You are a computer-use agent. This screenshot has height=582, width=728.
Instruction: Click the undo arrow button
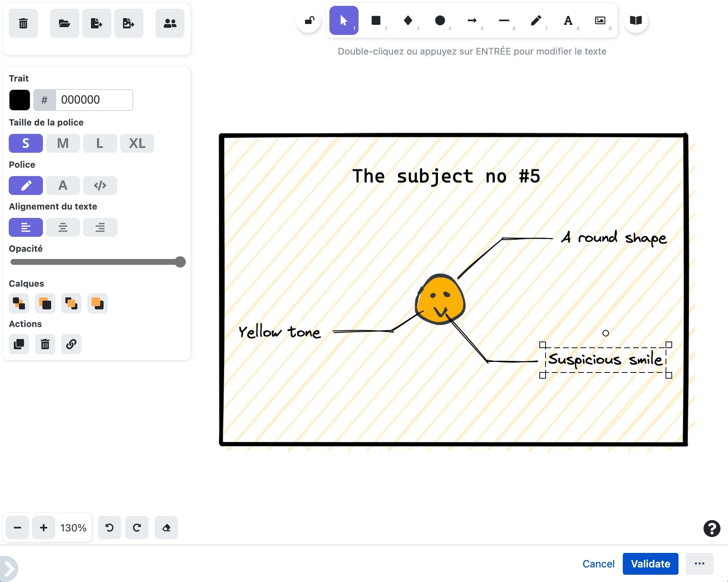pyautogui.click(x=109, y=527)
